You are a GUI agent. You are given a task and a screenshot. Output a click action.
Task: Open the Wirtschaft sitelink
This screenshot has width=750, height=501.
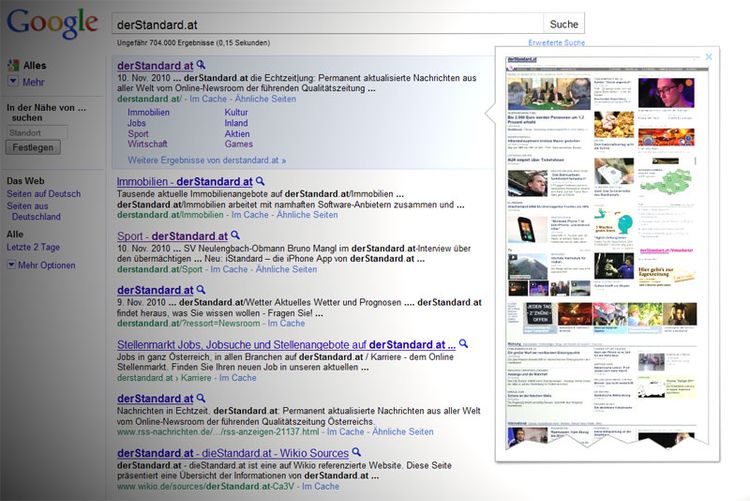pos(147,144)
